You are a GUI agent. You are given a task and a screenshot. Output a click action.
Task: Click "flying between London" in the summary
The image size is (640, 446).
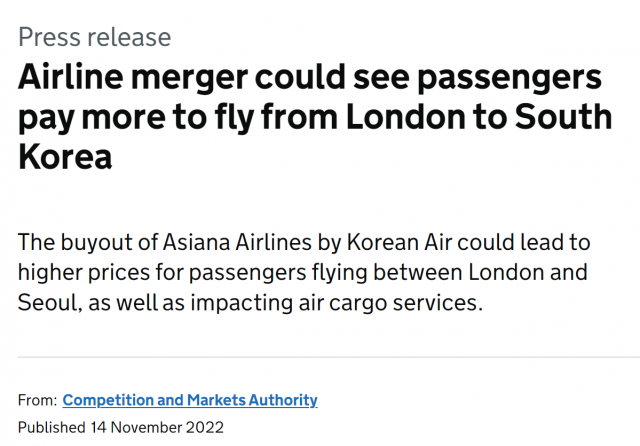(422, 272)
